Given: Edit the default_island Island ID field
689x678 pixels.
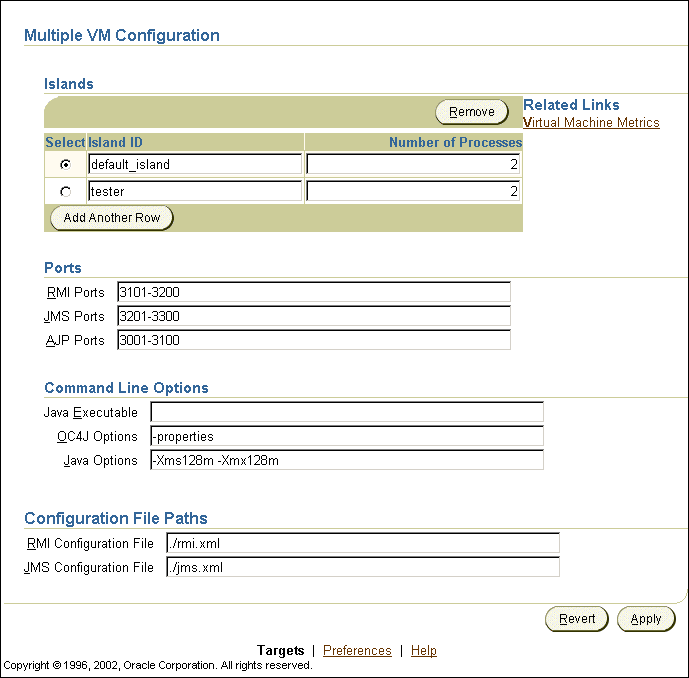Looking at the screenshot, I should tap(195, 164).
